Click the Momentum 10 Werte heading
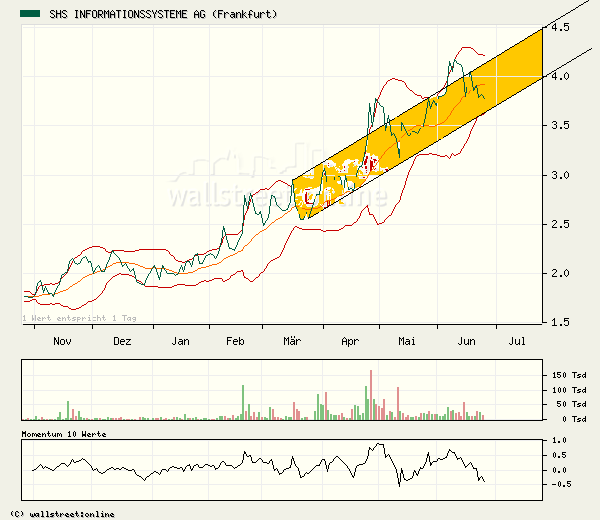 pyautogui.click(x=64, y=434)
